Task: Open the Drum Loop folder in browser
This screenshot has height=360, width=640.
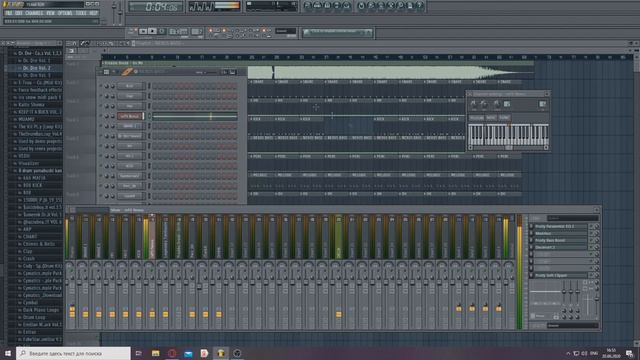Action: (x=34, y=317)
